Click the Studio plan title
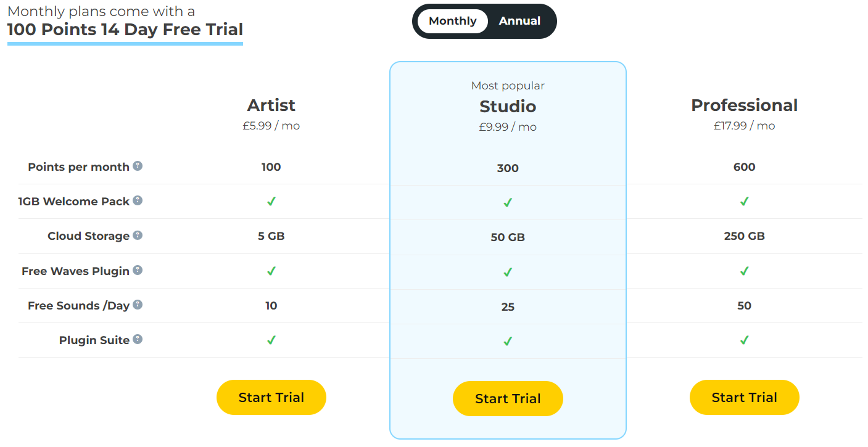This screenshot has width=868, height=447. 508,107
